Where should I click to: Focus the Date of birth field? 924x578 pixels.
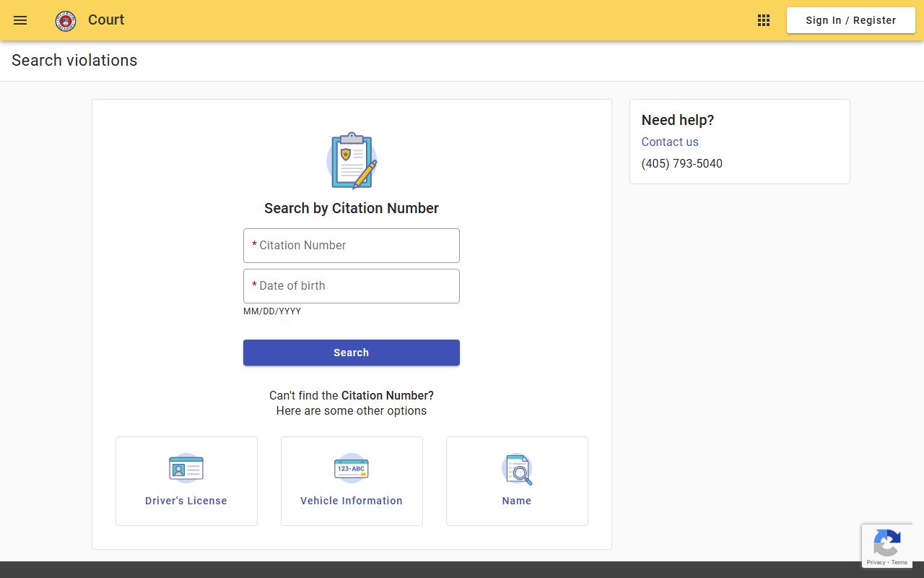[x=352, y=286]
